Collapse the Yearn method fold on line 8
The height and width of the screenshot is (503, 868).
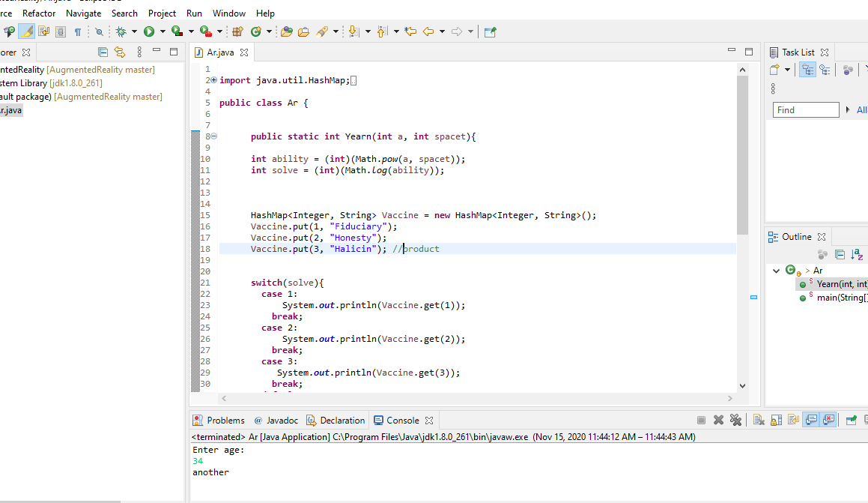coord(213,136)
